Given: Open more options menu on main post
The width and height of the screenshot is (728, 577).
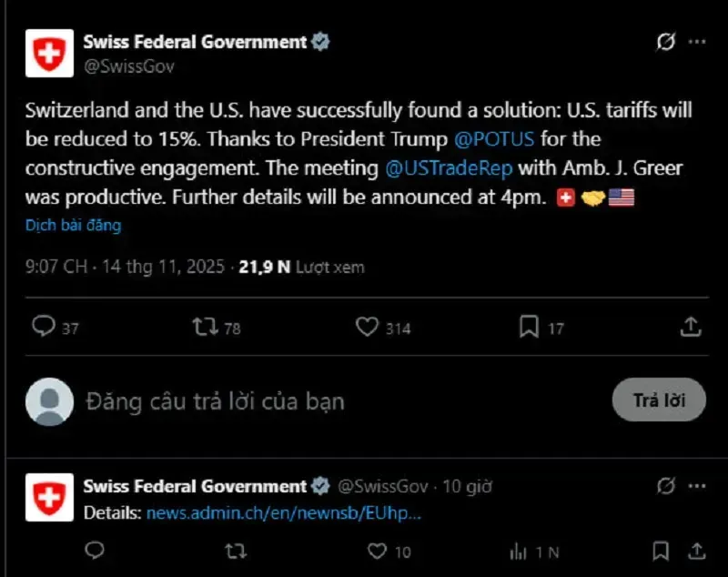Looking at the screenshot, I should tap(697, 42).
